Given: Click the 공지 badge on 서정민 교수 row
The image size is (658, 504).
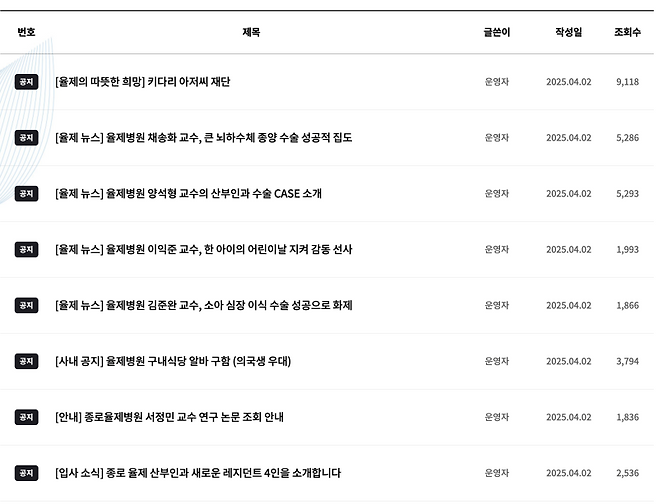Looking at the screenshot, I should [26, 417].
